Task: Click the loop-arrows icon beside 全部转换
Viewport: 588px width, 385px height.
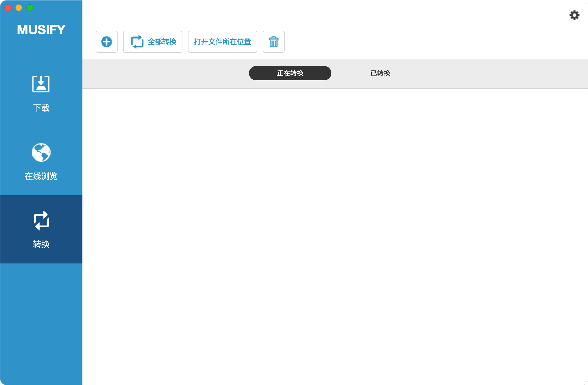Action: tap(137, 42)
